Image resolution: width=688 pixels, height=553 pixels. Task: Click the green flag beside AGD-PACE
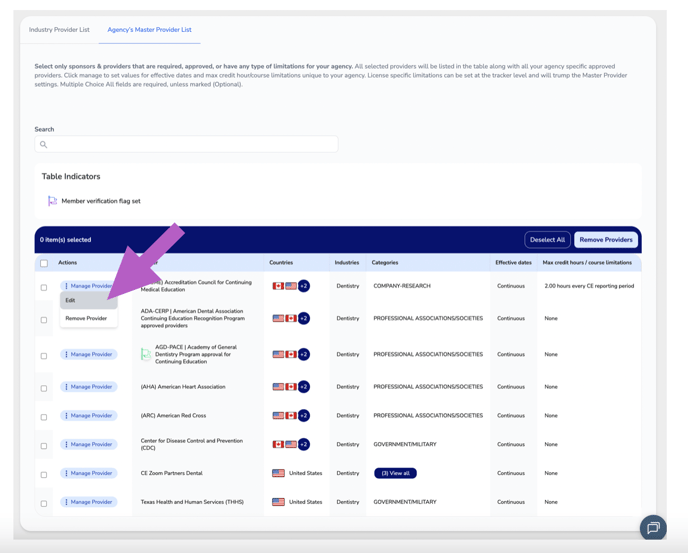[x=146, y=354]
